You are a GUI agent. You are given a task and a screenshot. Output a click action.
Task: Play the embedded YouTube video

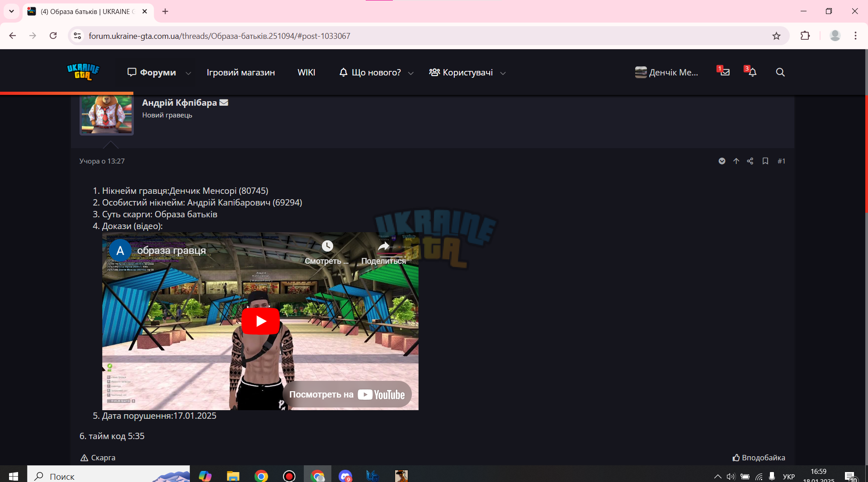(x=260, y=321)
